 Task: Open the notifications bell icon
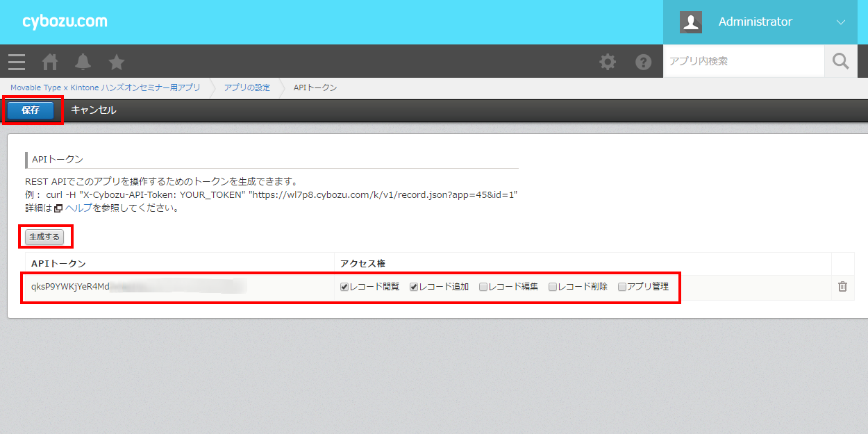tap(83, 62)
